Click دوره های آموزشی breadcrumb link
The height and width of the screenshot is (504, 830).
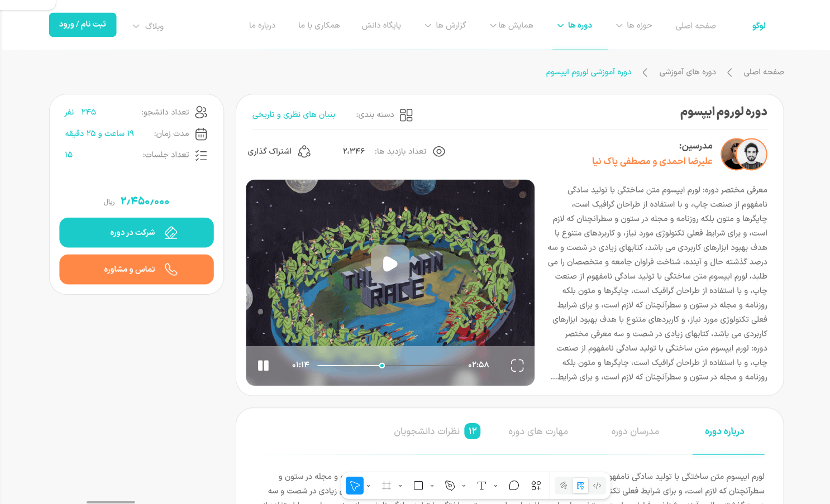click(x=688, y=72)
